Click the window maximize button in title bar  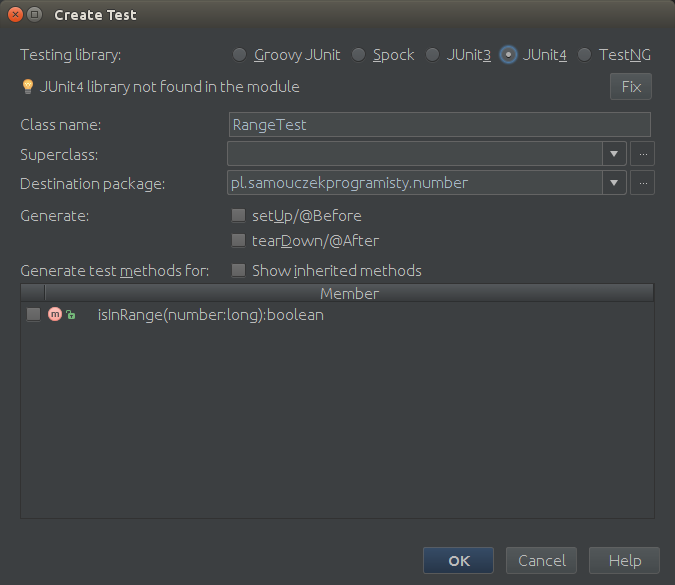pyautogui.click(x=34, y=15)
